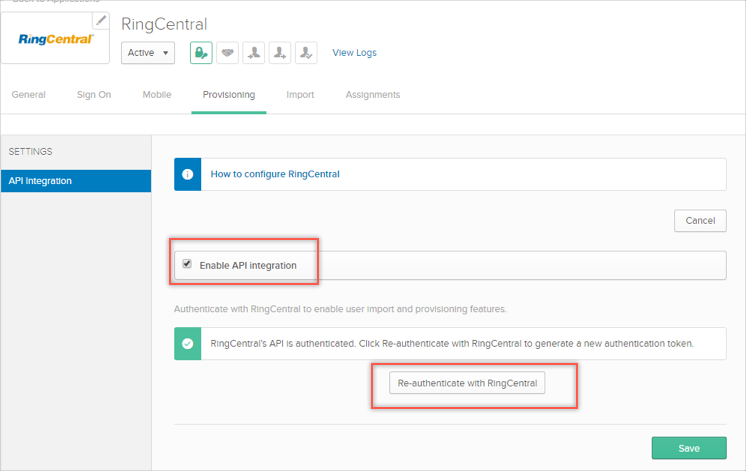Switch to the General tab
Viewport: 746px width, 471px height.
(x=29, y=95)
